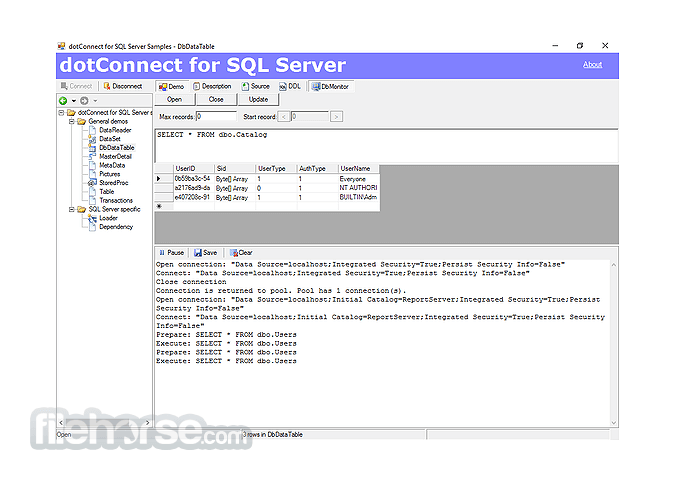Click the Open button
The image size is (676, 480).
point(175,100)
